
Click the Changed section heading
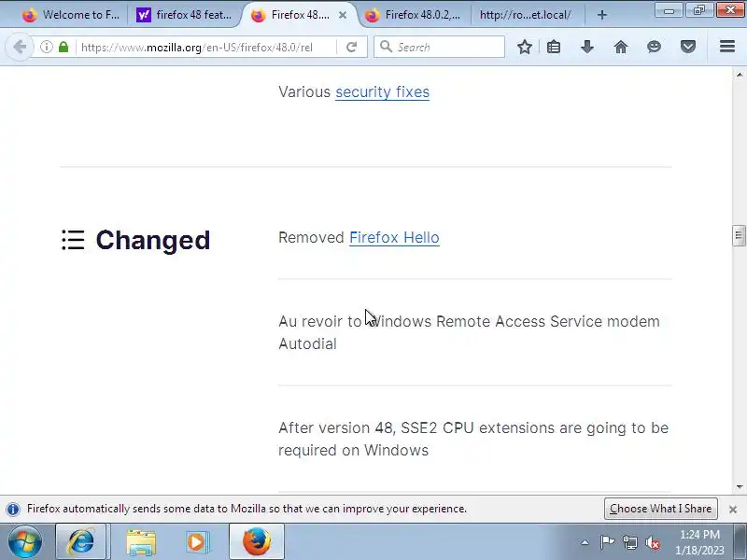(152, 240)
